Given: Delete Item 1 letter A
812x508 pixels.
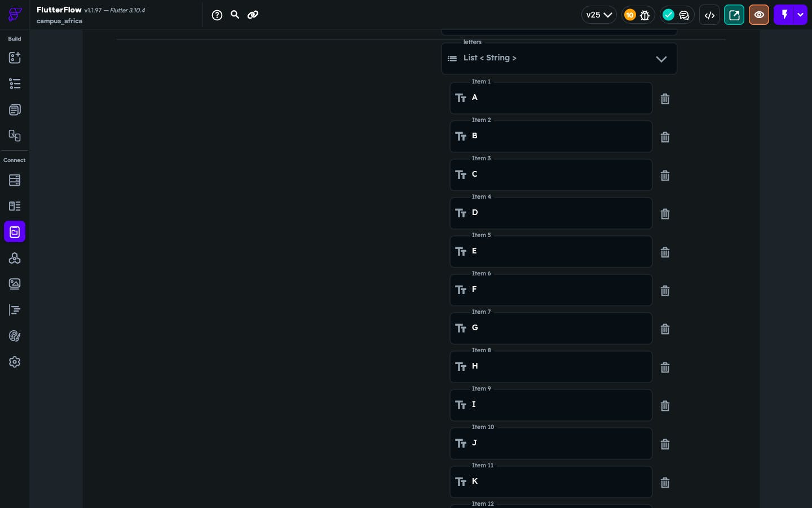Looking at the screenshot, I should click(665, 99).
